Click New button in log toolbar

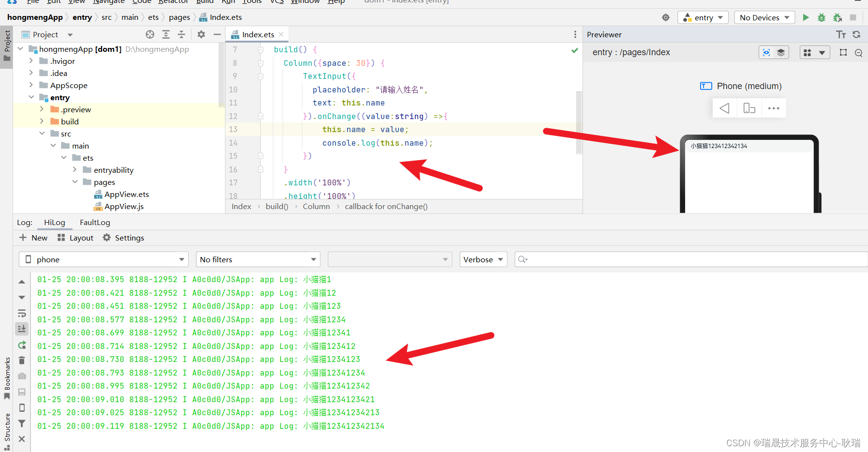[x=33, y=238]
